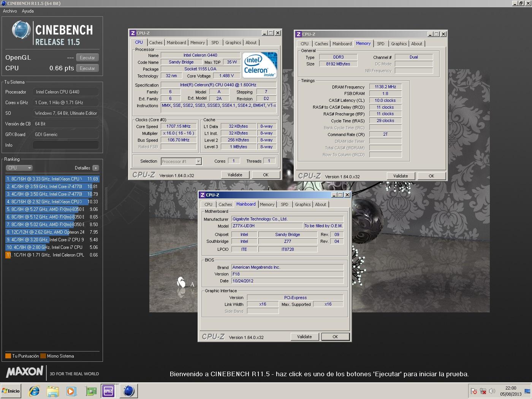This screenshot has width=532, height=399.
Task: Select ranking entry 4C/8H @ 3.59 GHz i7-4770
Action: [52, 187]
